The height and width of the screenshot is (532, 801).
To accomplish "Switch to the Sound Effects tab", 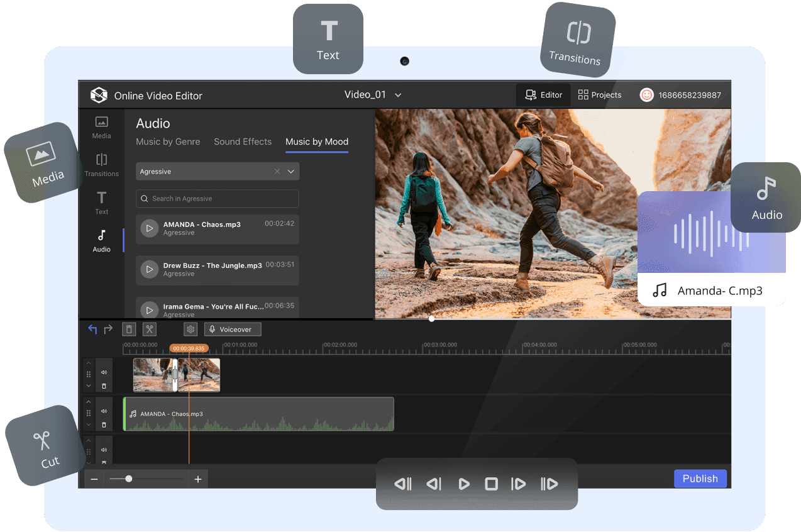I will tap(243, 141).
